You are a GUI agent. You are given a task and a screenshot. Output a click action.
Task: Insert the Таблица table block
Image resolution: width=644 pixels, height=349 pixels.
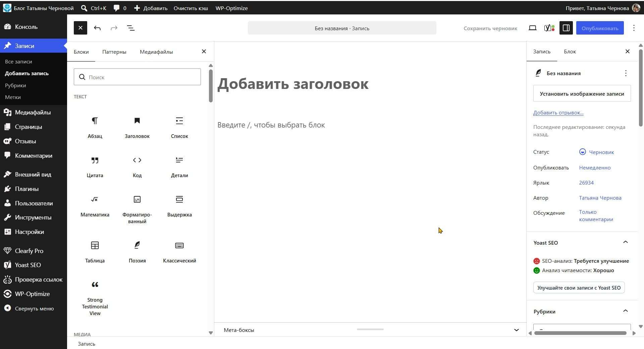tap(95, 252)
